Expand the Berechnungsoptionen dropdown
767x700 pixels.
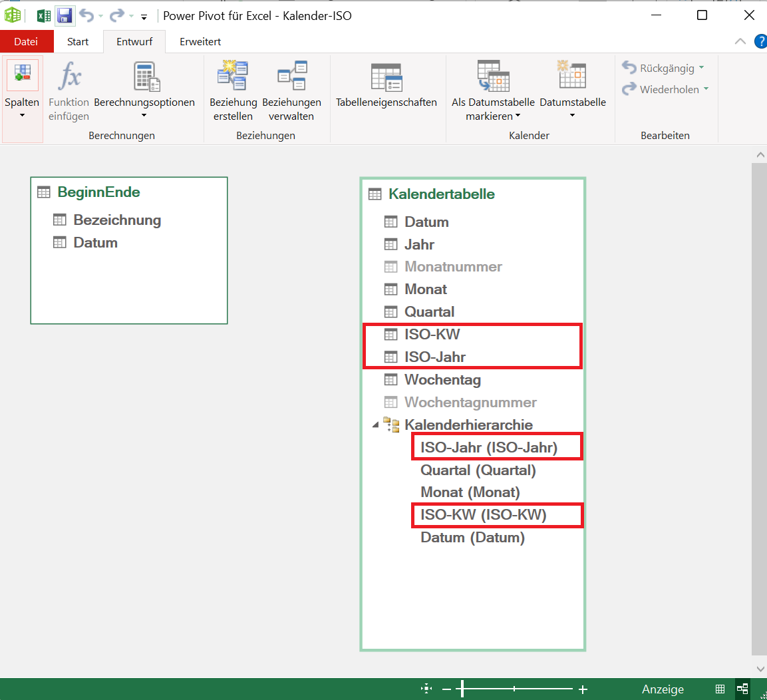coord(144,116)
